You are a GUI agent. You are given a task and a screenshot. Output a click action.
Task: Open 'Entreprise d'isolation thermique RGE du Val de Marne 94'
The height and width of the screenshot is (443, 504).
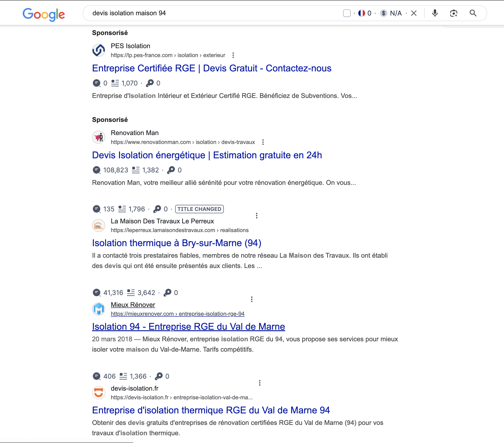[211, 410]
